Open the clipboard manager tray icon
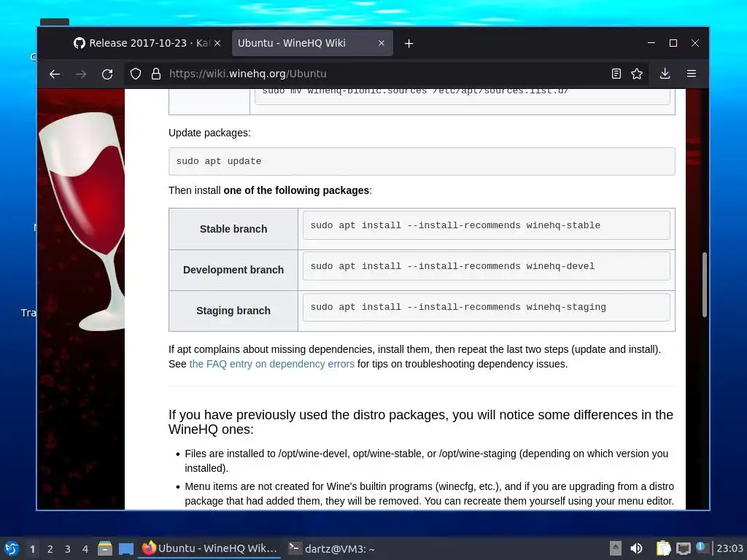 (x=662, y=548)
